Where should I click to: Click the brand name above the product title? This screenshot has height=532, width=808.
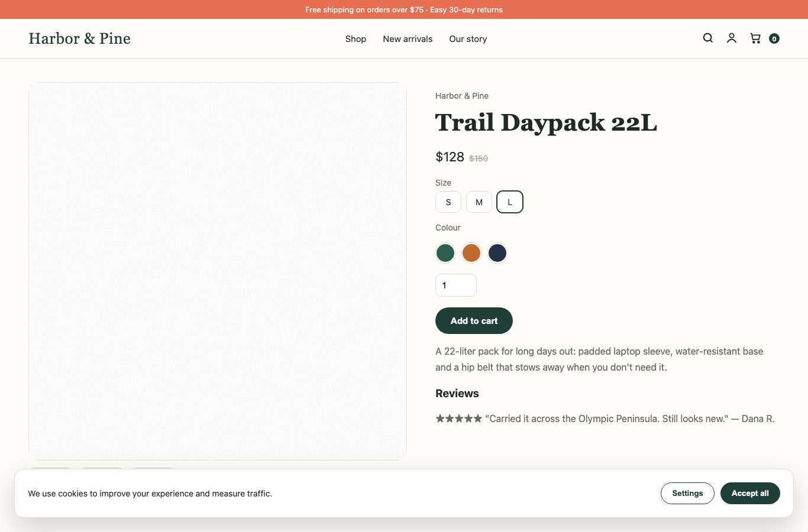click(462, 96)
